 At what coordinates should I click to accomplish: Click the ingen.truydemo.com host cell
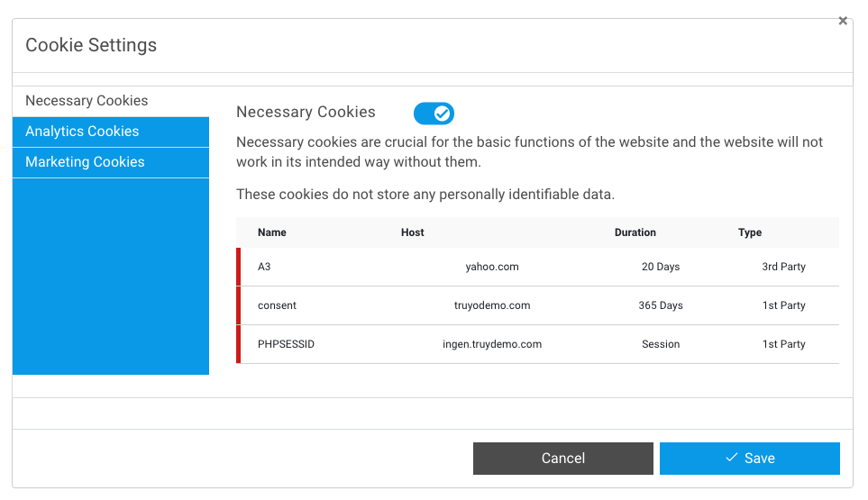click(x=492, y=344)
